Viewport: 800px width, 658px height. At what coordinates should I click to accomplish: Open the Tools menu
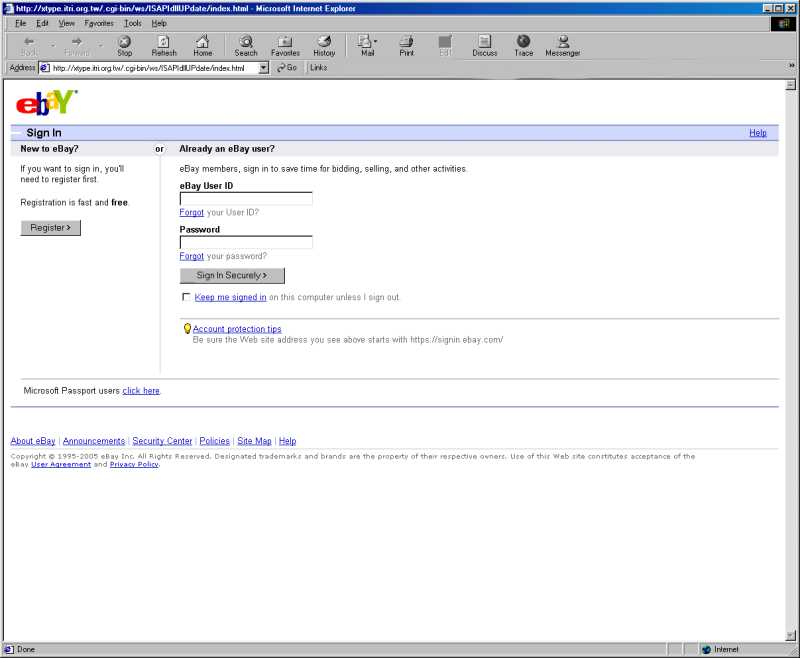point(133,23)
